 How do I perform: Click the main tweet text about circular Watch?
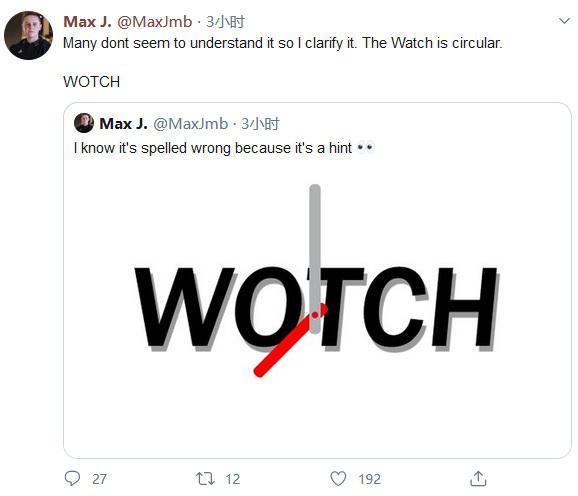point(283,43)
